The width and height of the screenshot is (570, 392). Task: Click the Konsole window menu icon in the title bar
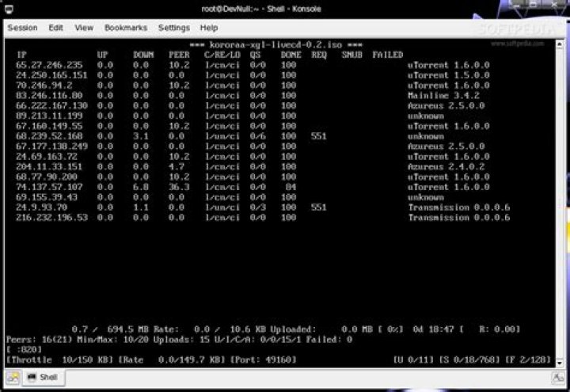coord(9,9)
